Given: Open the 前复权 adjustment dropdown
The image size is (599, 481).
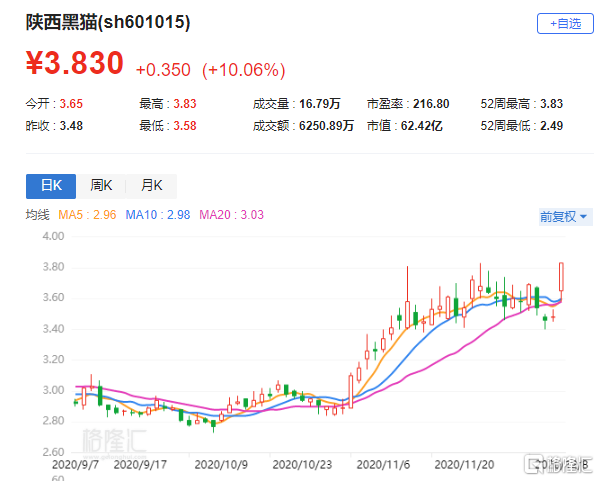Looking at the screenshot, I should (565, 217).
